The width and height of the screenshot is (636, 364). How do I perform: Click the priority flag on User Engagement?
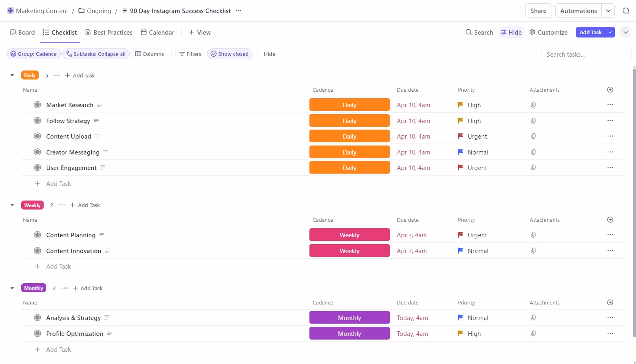tap(460, 168)
